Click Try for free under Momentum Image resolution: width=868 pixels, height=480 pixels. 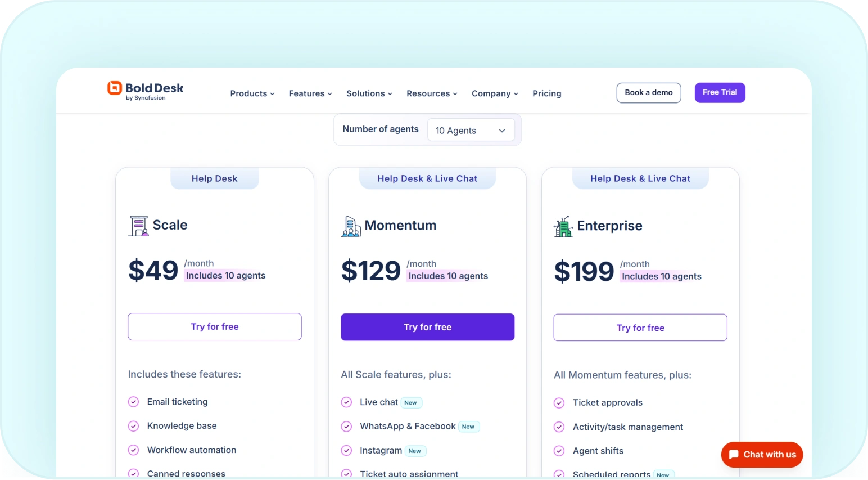click(427, 326)
